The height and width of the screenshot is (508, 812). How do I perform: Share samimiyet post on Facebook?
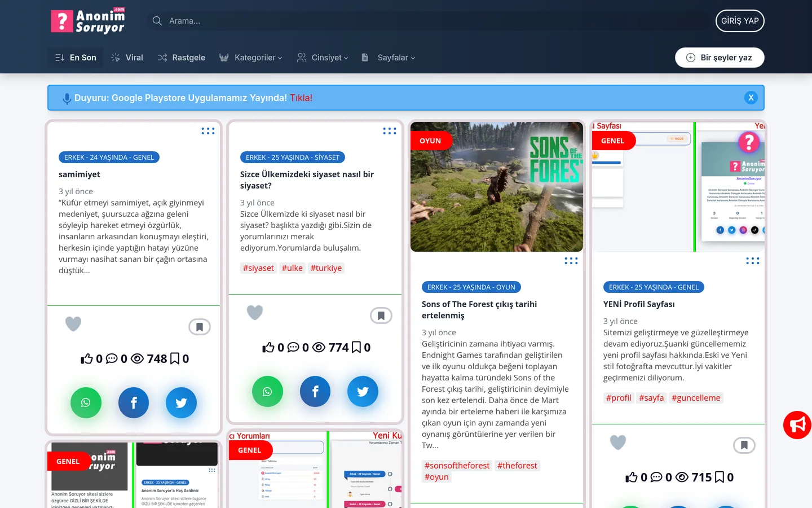(134, 402)
